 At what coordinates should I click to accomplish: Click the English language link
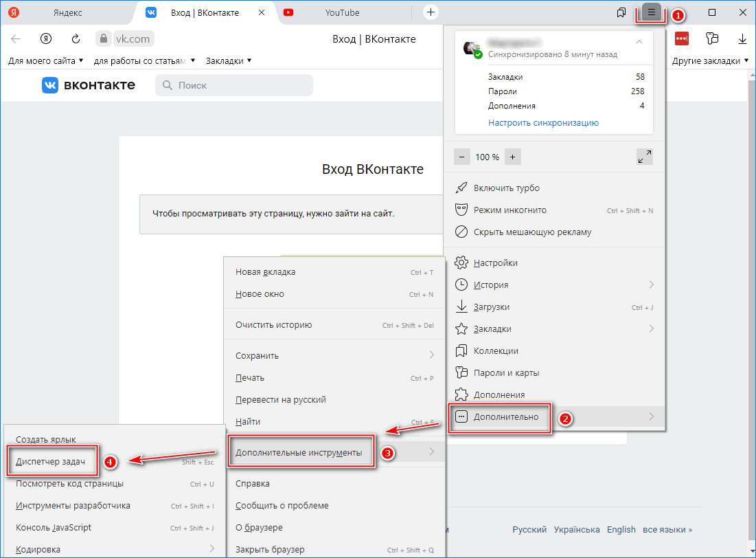click(621, 530)
